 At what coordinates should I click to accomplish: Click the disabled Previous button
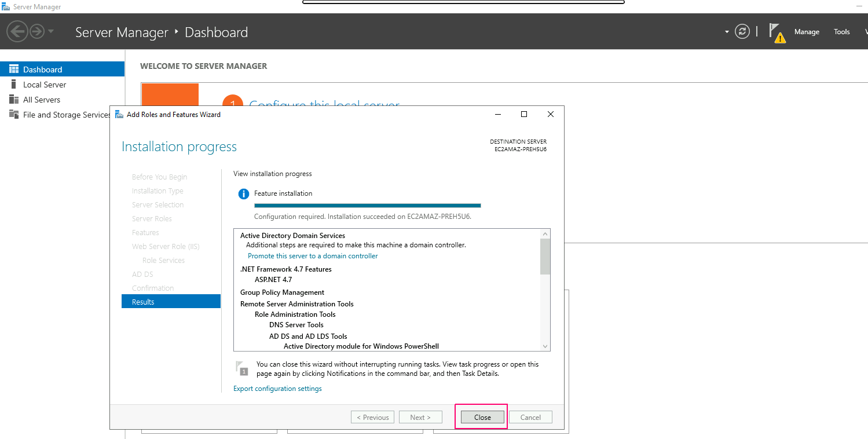point(372,417)
